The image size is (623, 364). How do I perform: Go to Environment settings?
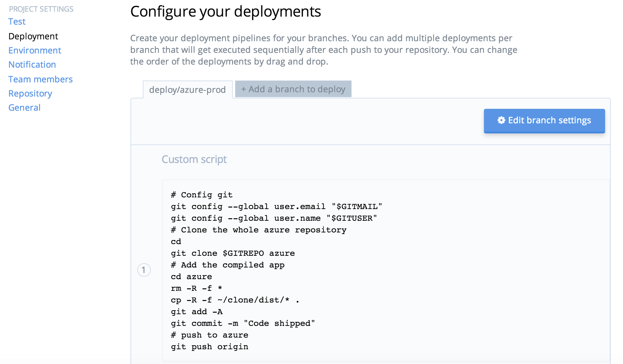tap(35, 50)
